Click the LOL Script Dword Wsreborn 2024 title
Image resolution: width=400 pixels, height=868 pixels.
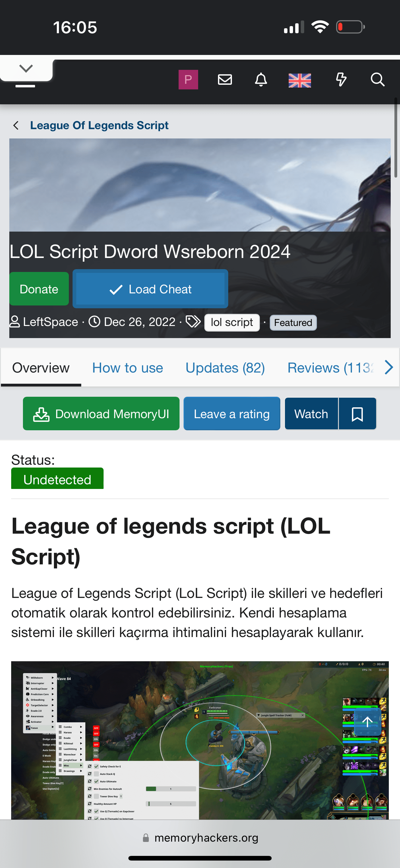[x=150, y=251]
